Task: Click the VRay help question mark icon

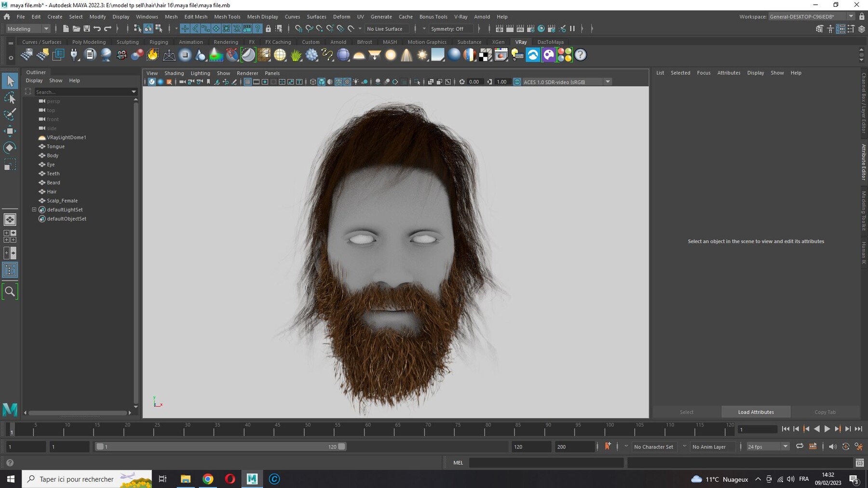Action: coord(581,55)
